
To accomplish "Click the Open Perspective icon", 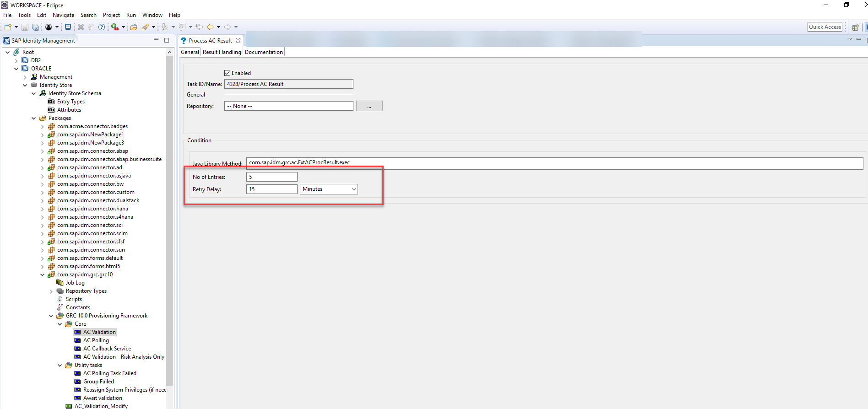I will 855,27.
